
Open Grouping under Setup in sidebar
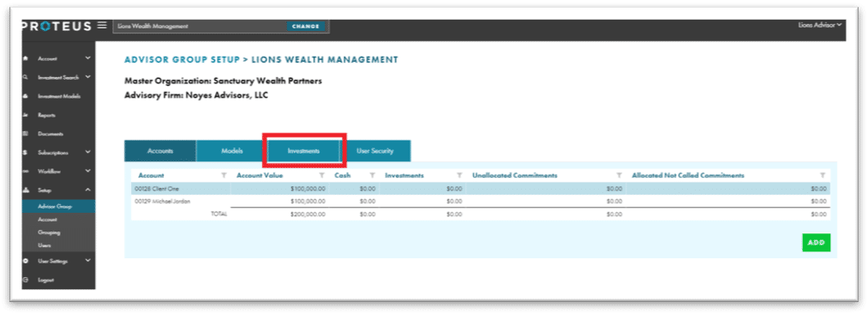click(49, 232)
